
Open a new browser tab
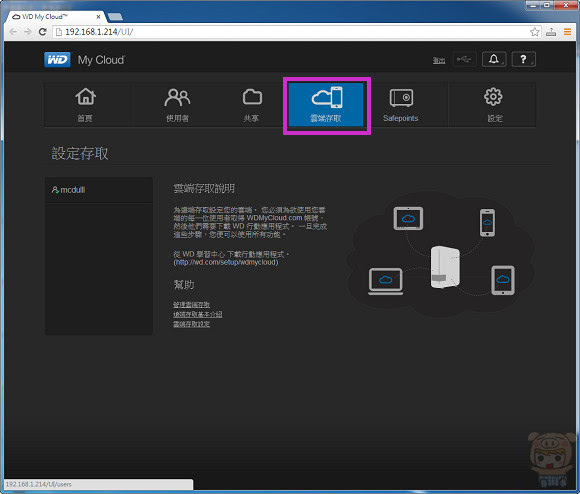(115, 17)
